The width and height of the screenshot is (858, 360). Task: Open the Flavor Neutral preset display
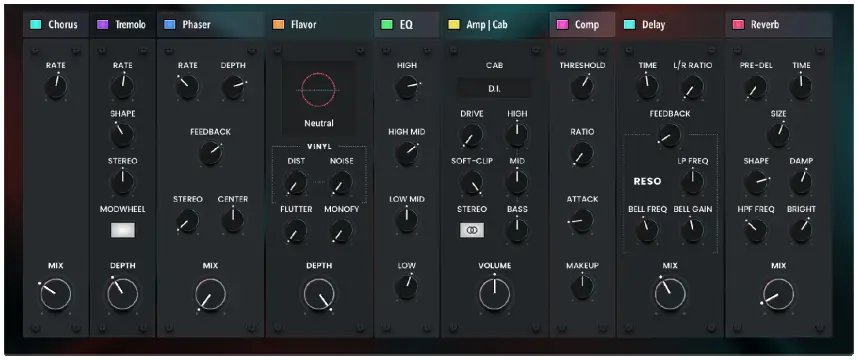pyautogui.click(x=318, y=97)
